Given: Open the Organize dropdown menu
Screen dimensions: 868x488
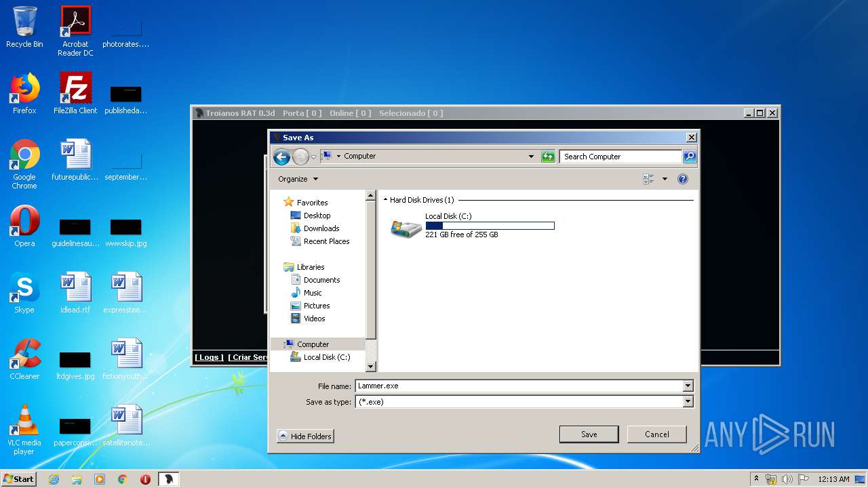Looking at the screenshot, I should tap(298, 179).
